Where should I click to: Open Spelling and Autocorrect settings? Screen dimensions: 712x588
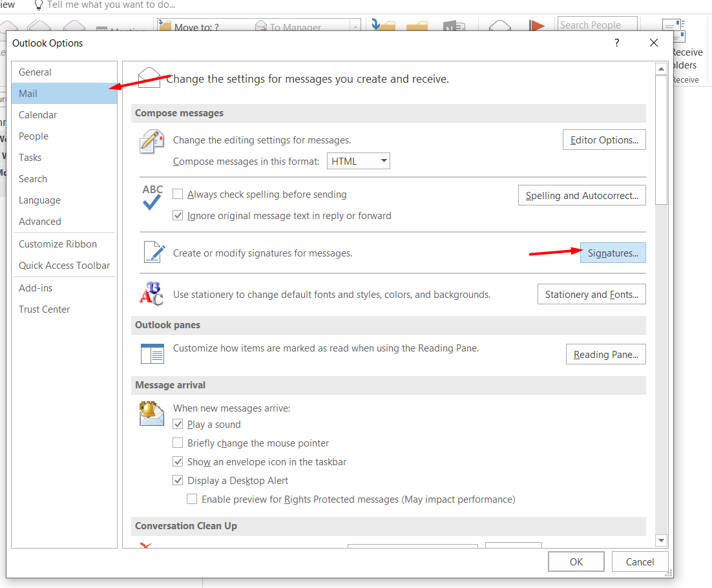pos(581,195)
